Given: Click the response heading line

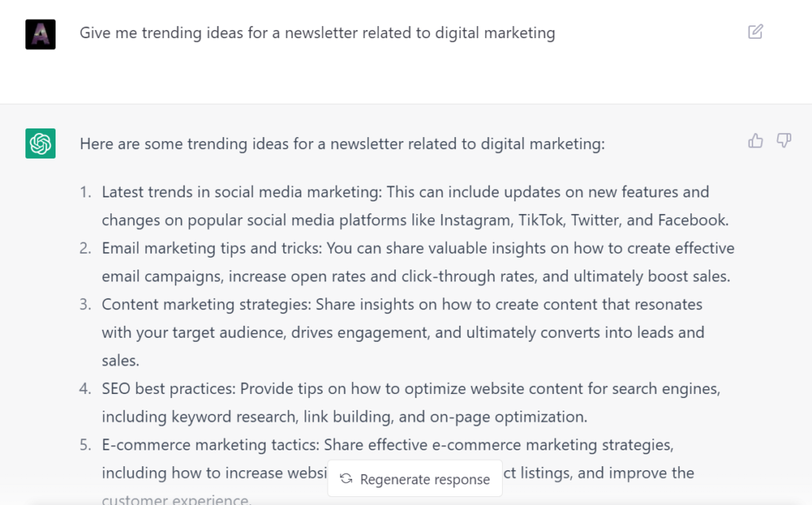Looking at the screenshot, I should [x=343, y=143].
